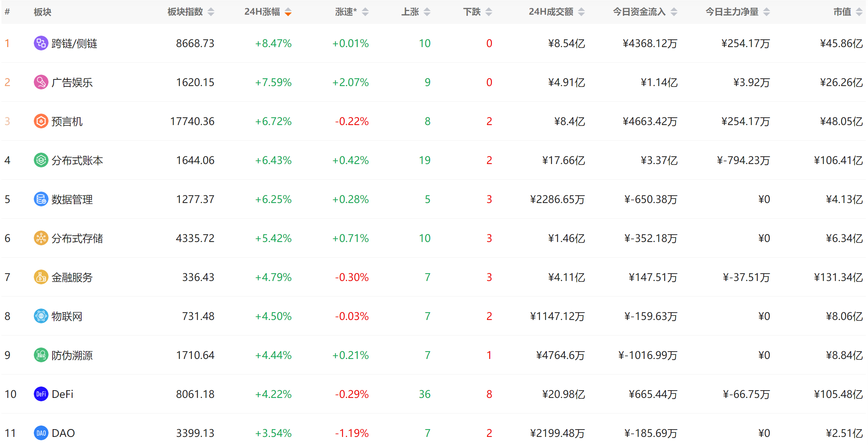The width and height of the screenshot is (868, 445).
Task: Sort by 板块指数 column arrows
Action: (x=211, y=12)
